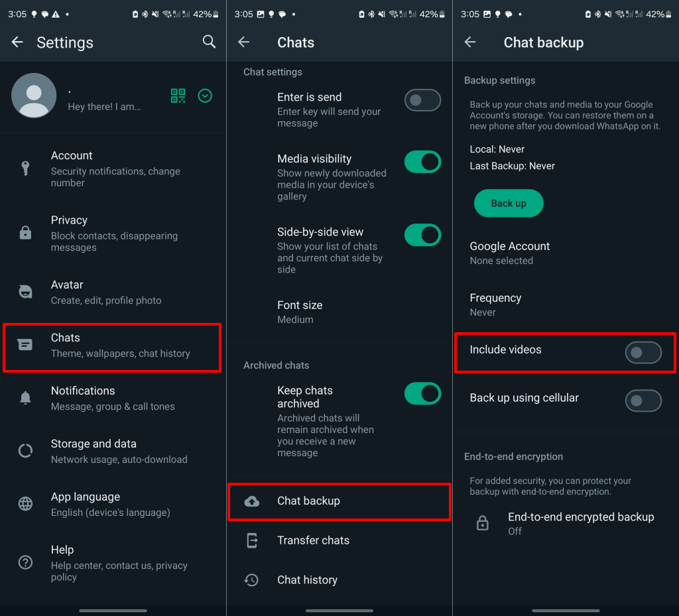Toggle the Enter is send switch
This screenshot has height=616, width=679.
coord(422,100)
